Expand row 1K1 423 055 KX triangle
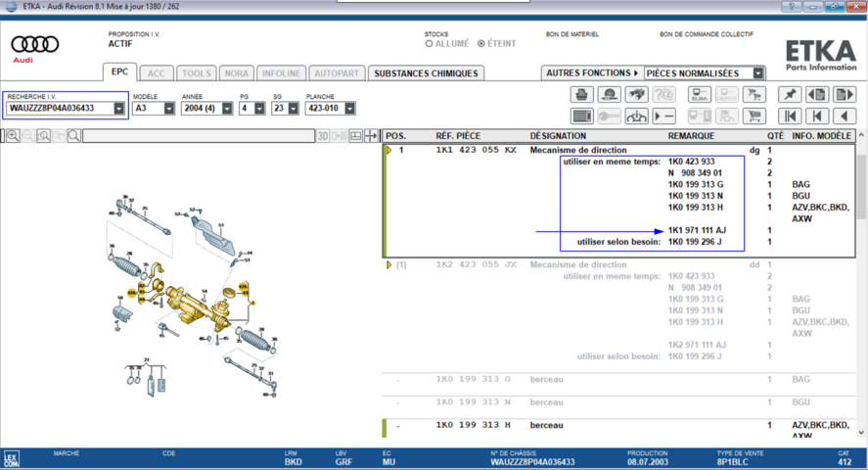868x470 pixels. (389, 150)
